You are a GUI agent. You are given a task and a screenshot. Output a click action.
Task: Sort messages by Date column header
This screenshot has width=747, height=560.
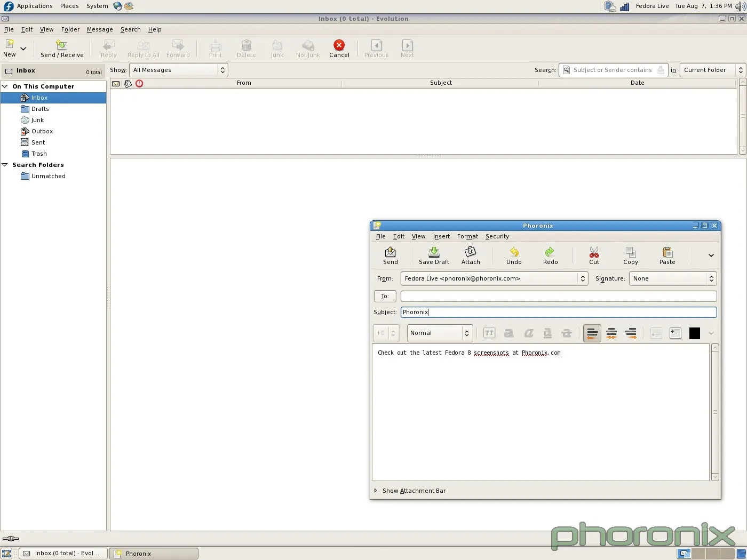click(637, 83)
